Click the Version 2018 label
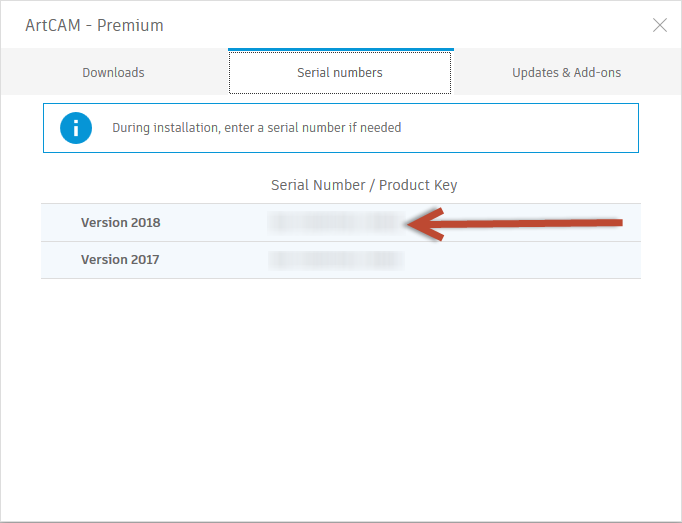Image resolution: width=682 pixels, height=523 pixels. click(x=120, y=222)
